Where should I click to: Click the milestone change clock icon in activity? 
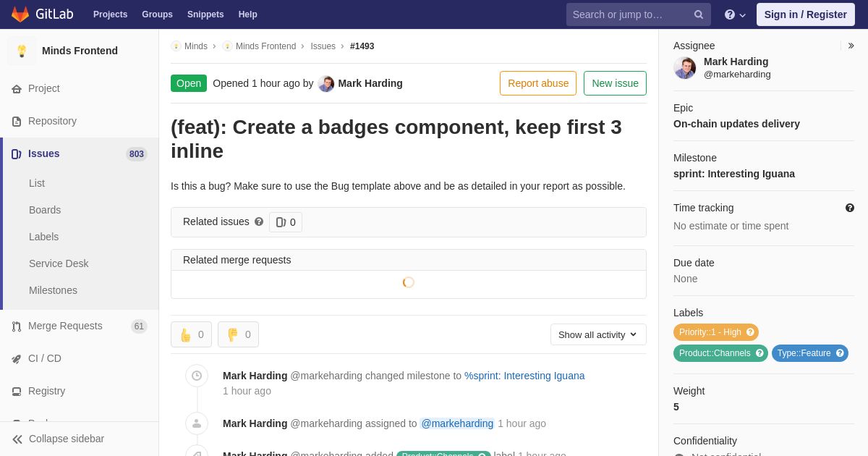tap(197, 376)
